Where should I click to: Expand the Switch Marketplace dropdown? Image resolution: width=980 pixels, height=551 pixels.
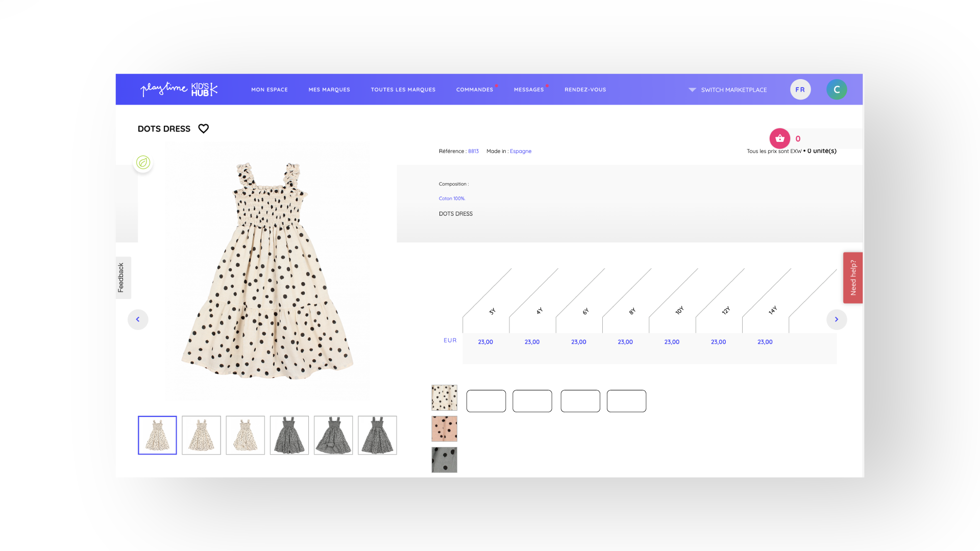tap(728, 90)
